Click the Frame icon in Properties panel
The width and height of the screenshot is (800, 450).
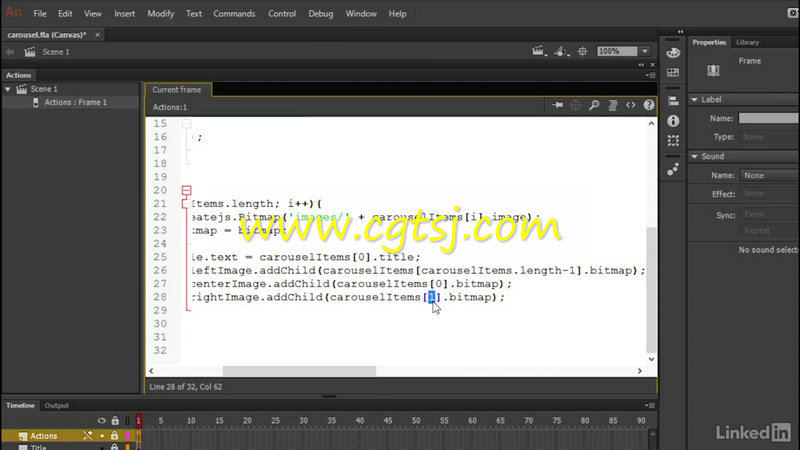coord(713,70)
